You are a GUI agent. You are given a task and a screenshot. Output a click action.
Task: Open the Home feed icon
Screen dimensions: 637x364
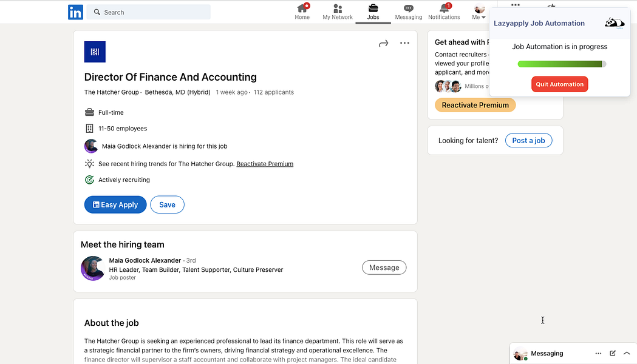[x=302, y=8]
